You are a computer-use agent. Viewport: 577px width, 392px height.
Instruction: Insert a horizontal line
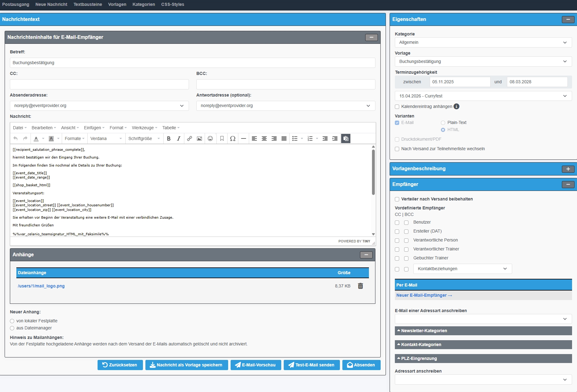[244, 138]
